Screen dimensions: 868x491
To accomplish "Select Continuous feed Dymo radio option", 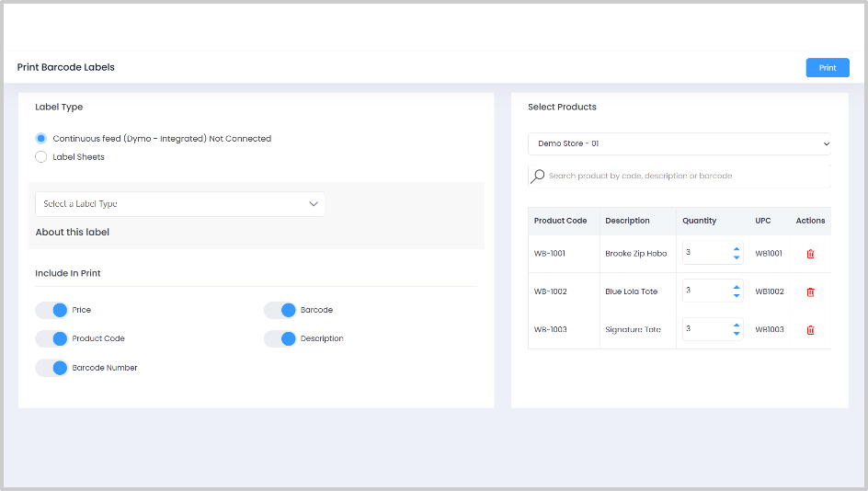I will coord(40,139).
